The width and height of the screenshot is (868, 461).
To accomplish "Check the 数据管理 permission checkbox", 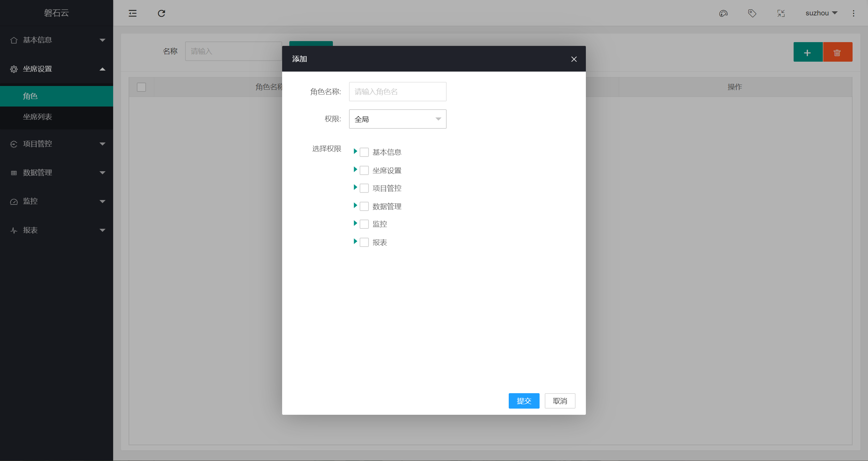I will click(364, 207).
